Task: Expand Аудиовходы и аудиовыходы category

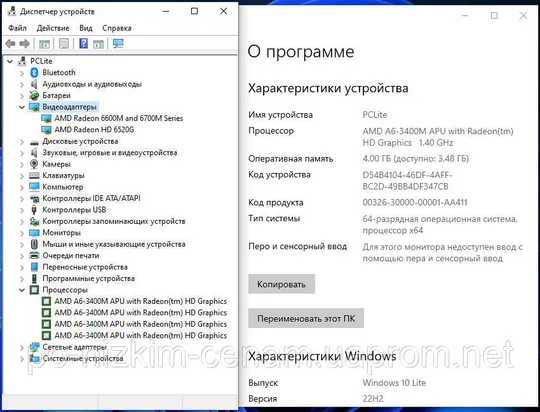Action: pos(22,84)
